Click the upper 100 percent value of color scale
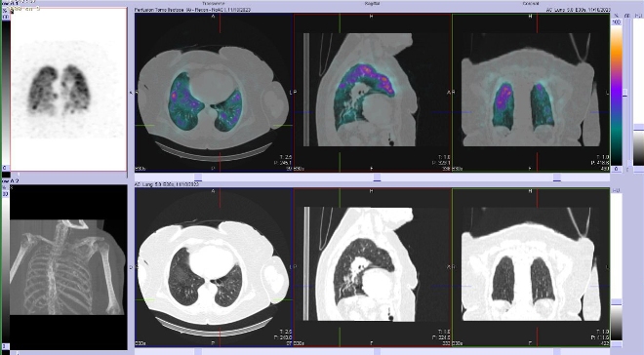This screenshot has width=644, height=355. (x=617, y=21)
